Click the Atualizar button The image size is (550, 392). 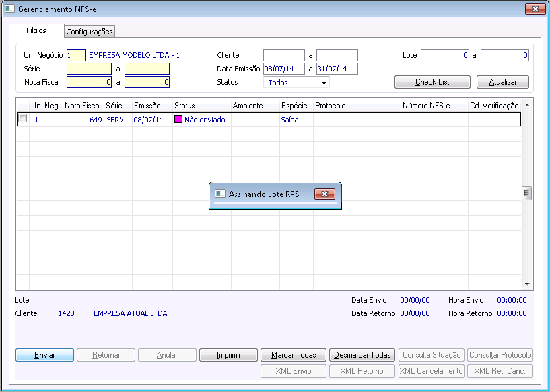(503, 82)
